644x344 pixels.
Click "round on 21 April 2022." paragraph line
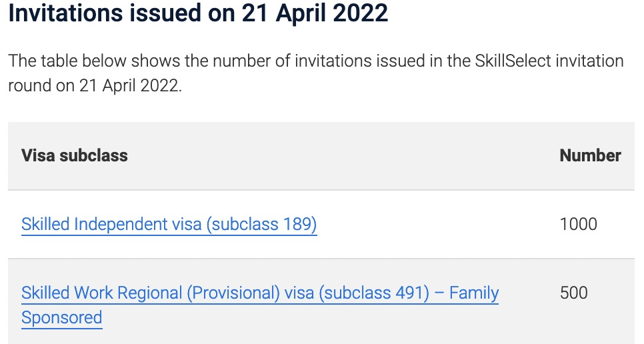click(x=94, y=87)
